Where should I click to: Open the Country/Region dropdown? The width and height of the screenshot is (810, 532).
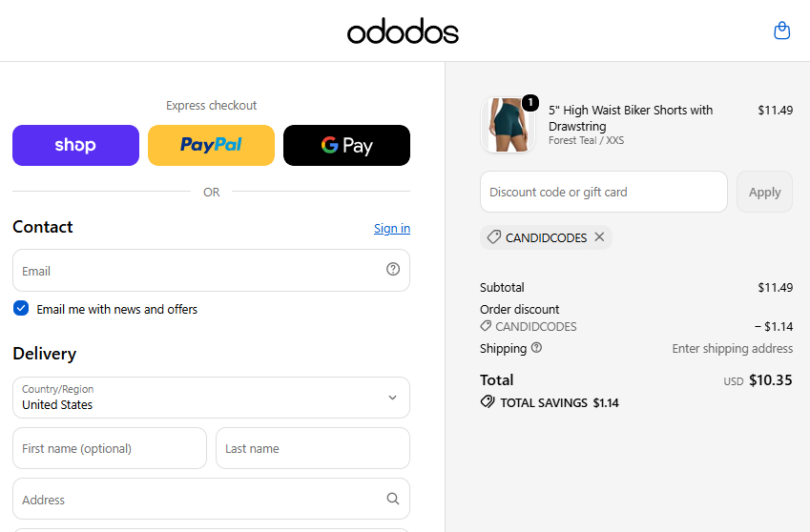pyautogui.click(x=211, y=398)
